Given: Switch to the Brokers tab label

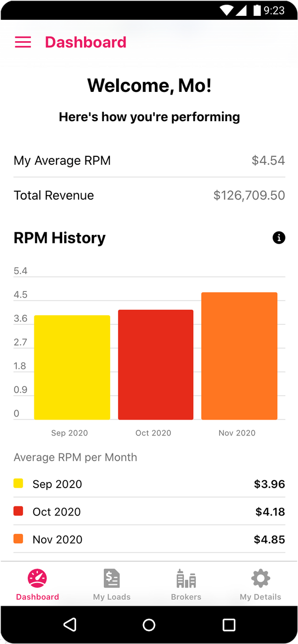Looking at the screenshot, I should [186, 597].
